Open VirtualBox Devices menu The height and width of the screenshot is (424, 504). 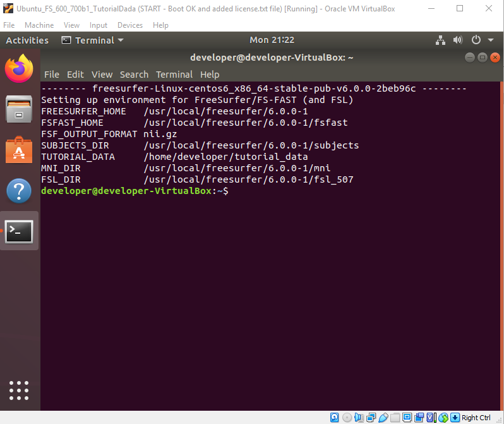tap(130, 25)
